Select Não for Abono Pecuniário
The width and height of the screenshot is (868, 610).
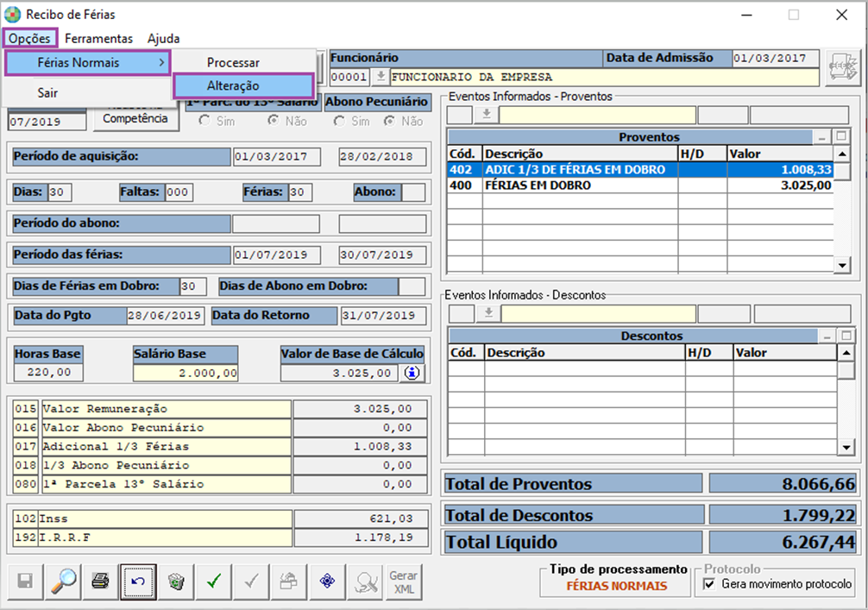[x=390, y=121]
